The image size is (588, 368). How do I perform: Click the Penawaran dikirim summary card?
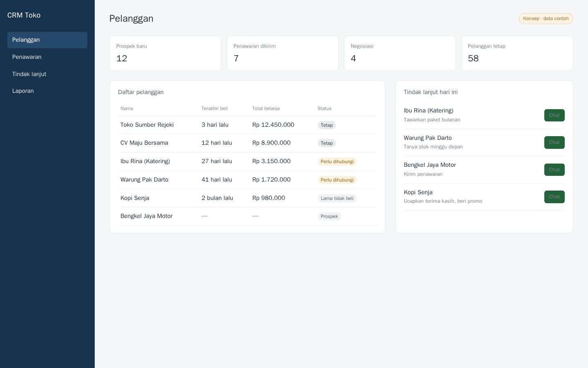(x=283, y=54)
